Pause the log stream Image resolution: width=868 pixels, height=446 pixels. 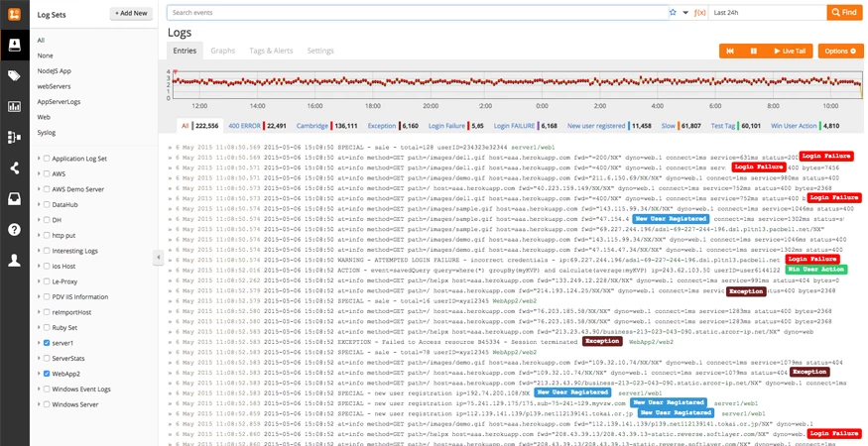click(x=753, y=51)
